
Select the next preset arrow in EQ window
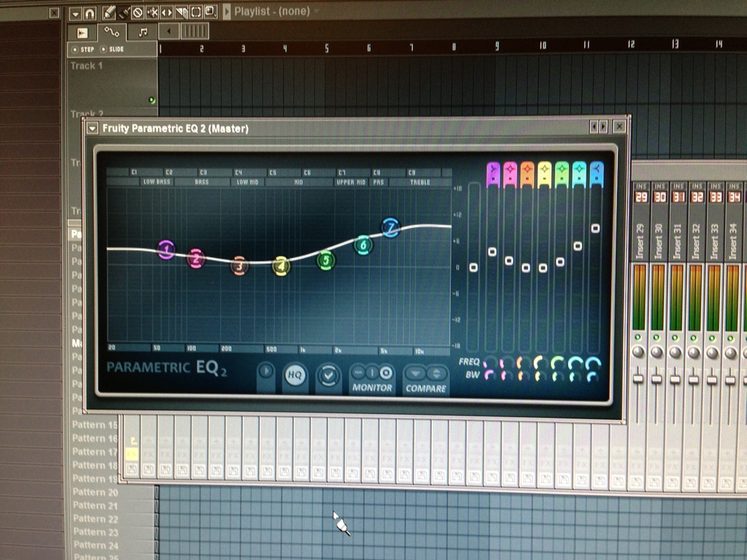(603, 127)
